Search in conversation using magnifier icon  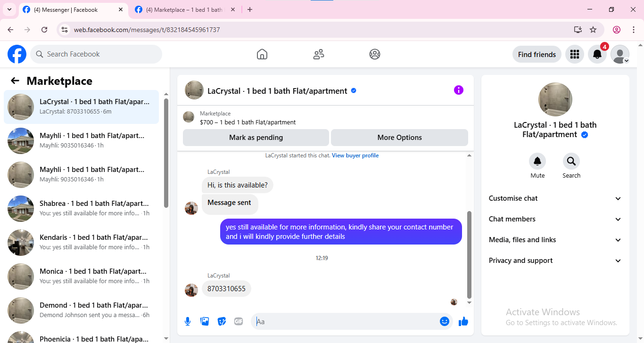[x=571, y=162]
